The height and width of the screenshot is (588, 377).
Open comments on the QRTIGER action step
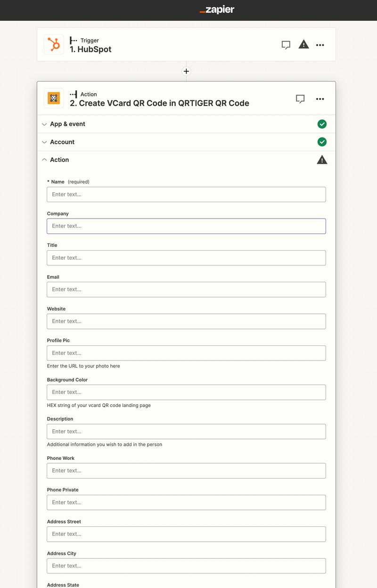pos(300,99)
